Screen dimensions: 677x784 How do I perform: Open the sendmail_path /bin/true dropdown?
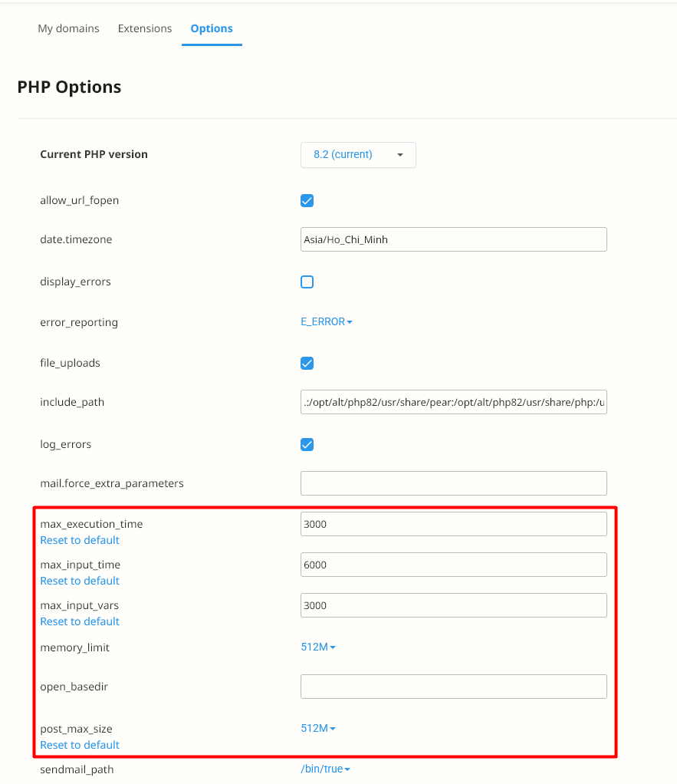[x=326, y=769]
